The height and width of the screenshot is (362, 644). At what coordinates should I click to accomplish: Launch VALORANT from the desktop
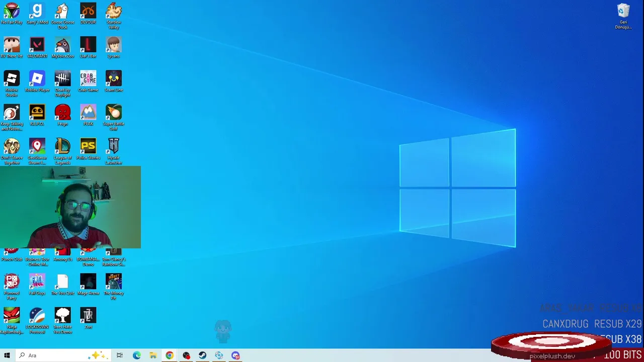tap(37, 48)
